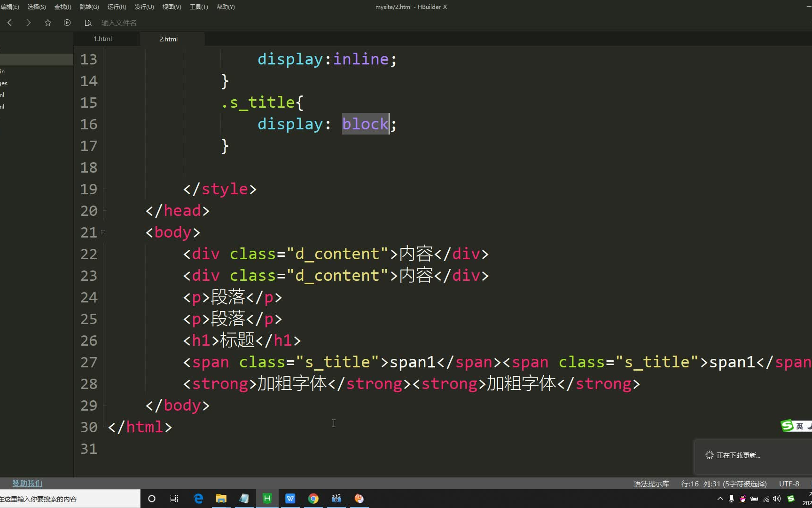Open the 查找(I) menu

tap(63, 7)
